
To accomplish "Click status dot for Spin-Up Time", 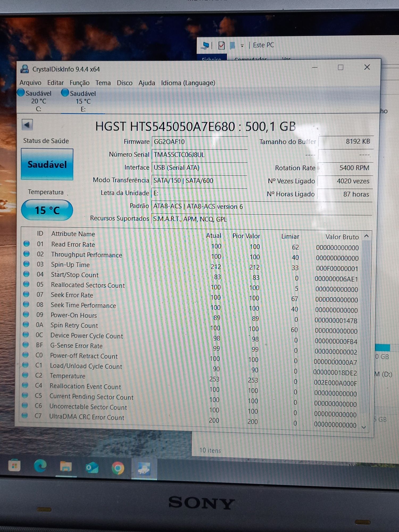I will (x=26, y=264).
